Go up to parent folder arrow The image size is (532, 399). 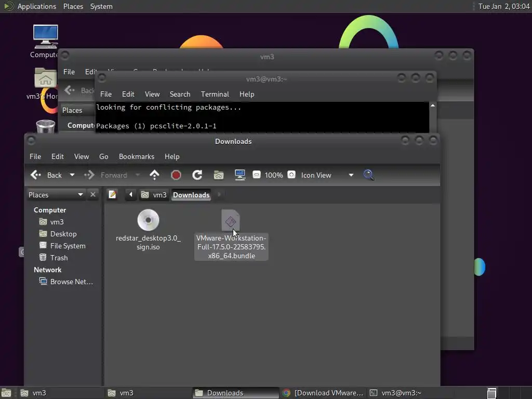(154, 175)
